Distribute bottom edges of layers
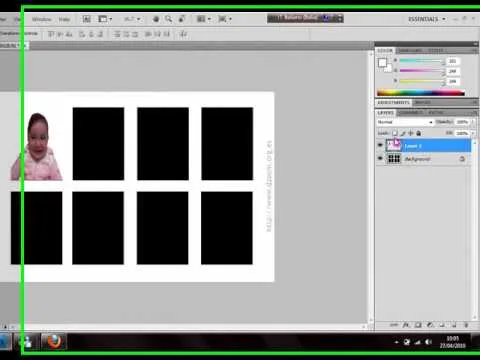The width and height of the screenshot is (480, 360). 135,34
